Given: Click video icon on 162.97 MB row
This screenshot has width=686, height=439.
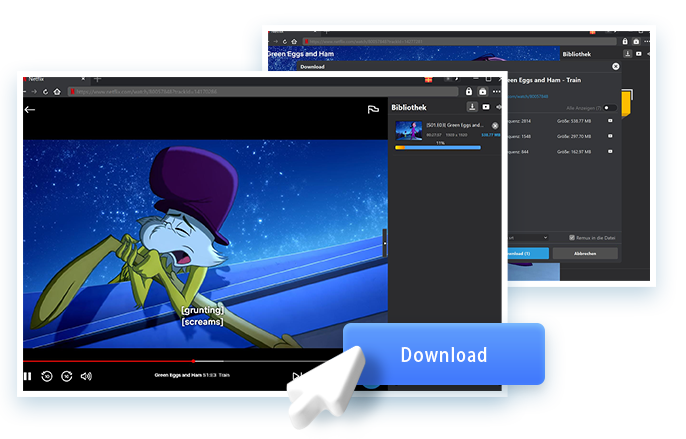Looking at the screenshot, I should pos(610,151).
